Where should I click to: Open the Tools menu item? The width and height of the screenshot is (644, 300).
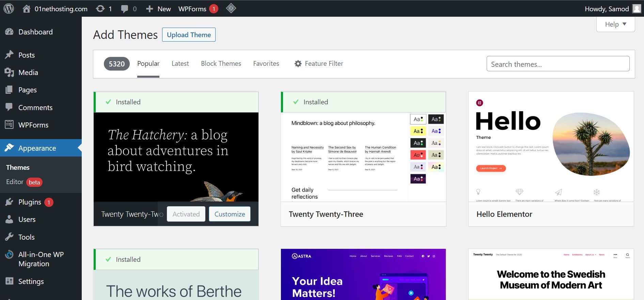point(26,237)
